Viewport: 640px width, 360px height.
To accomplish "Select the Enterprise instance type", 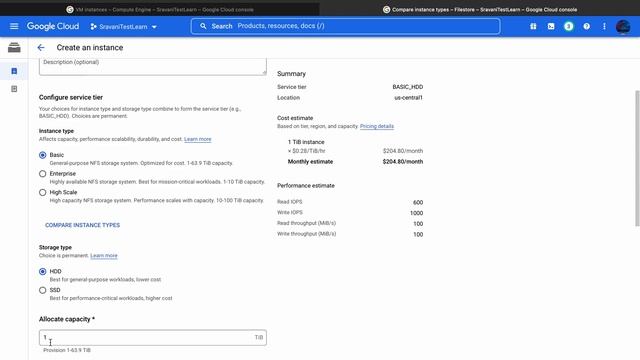I will coord(42,174).
